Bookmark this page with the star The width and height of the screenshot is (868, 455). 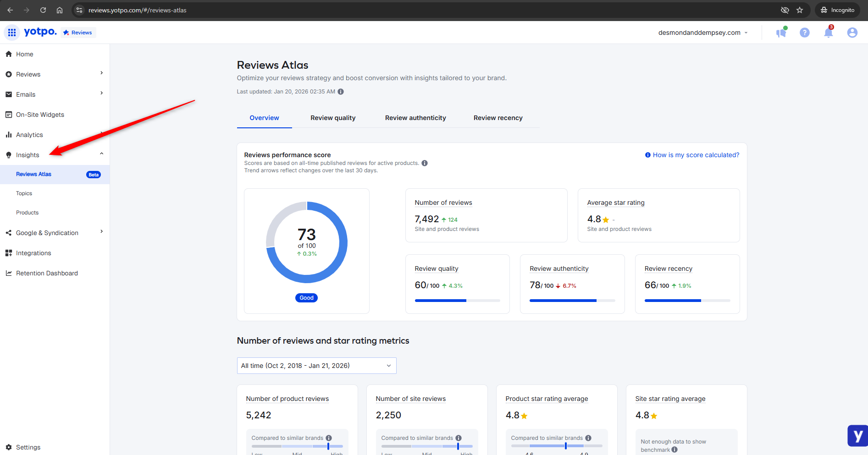coord(800,10)
